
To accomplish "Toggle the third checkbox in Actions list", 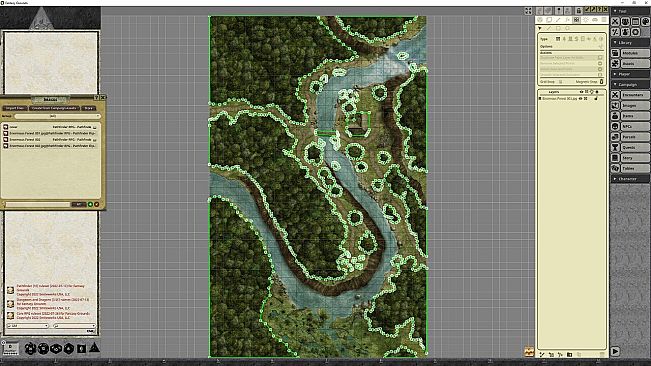I will pos(600,69).
